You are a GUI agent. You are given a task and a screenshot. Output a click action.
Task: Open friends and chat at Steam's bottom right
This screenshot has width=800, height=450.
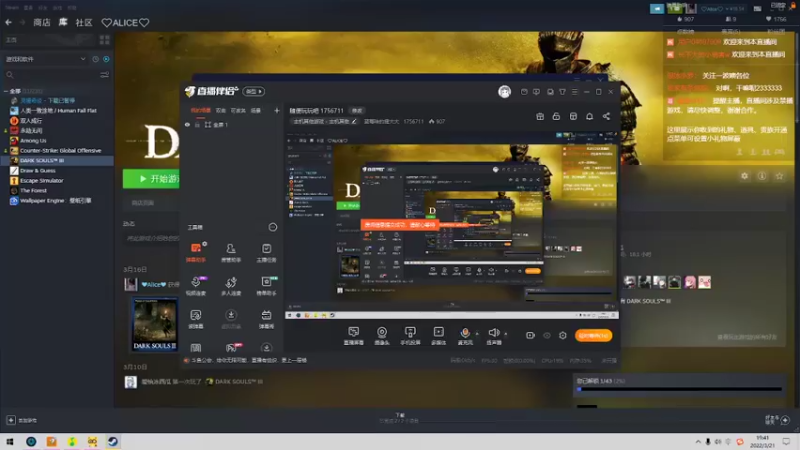(778, 420)
